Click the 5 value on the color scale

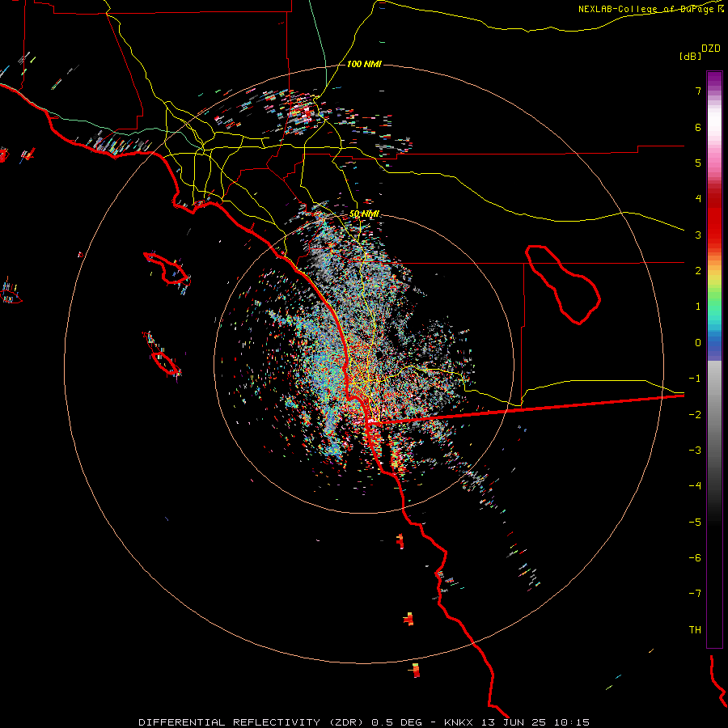pos(698,163)
